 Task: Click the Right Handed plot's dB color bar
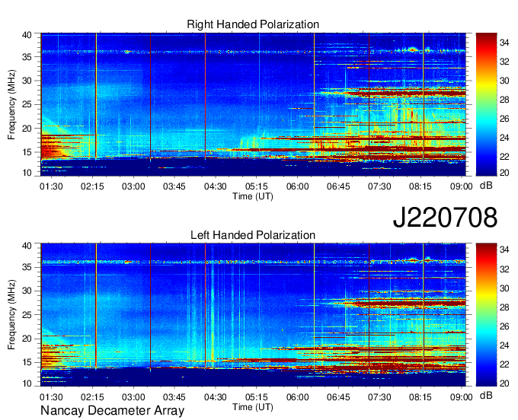(486, 104)
